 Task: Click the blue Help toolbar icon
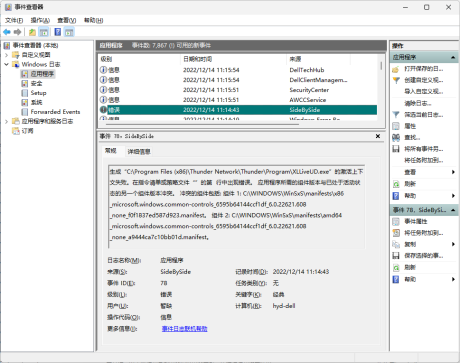point(58,32)
